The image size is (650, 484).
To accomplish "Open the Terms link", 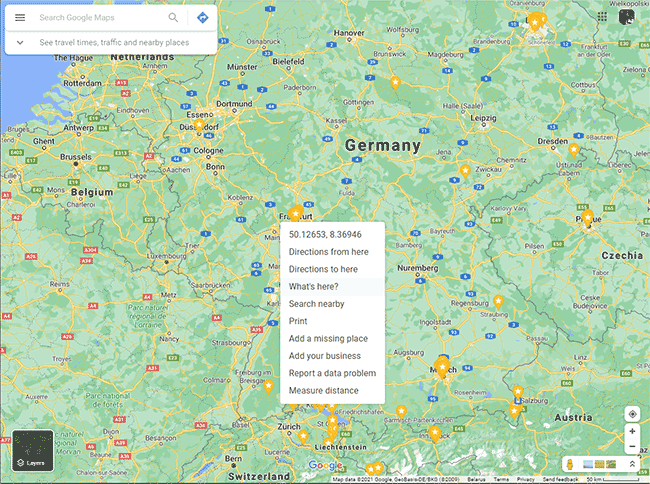I will [501, 479].
